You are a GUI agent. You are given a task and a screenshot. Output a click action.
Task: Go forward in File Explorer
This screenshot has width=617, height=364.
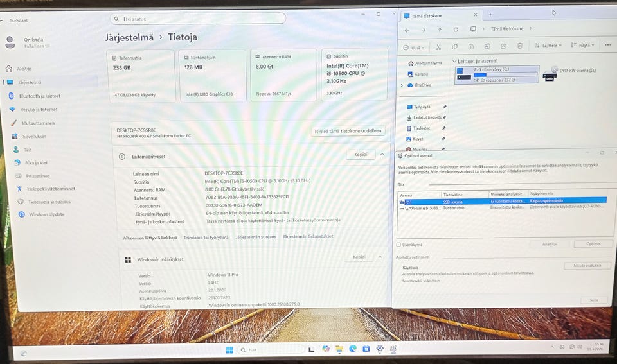pos(424,30)
